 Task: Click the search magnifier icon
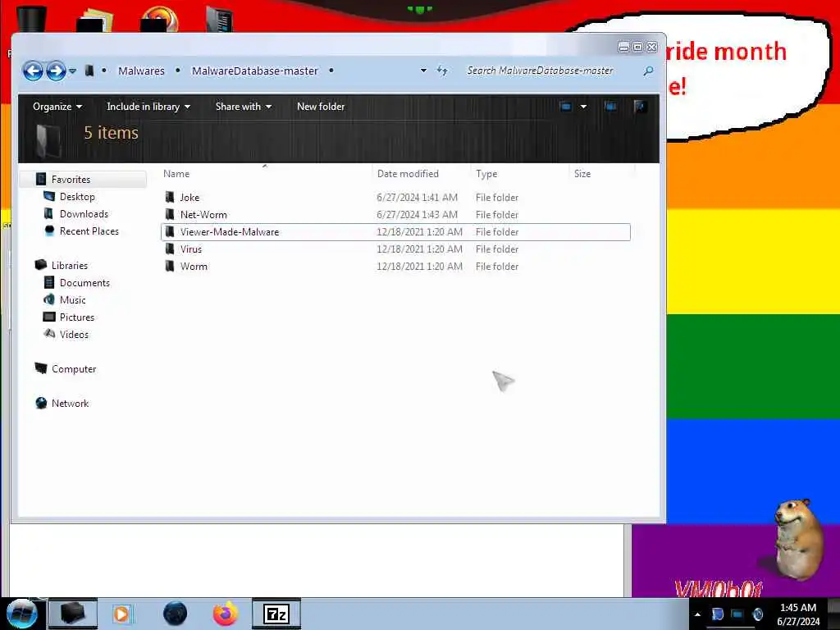tap(648, 71)
